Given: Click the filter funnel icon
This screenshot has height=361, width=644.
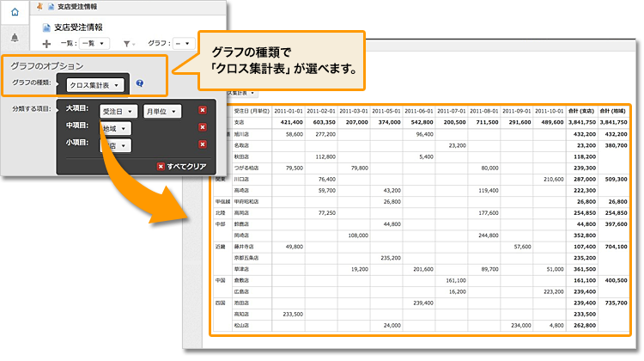Looking at the screenshot, I should (127, 43).
